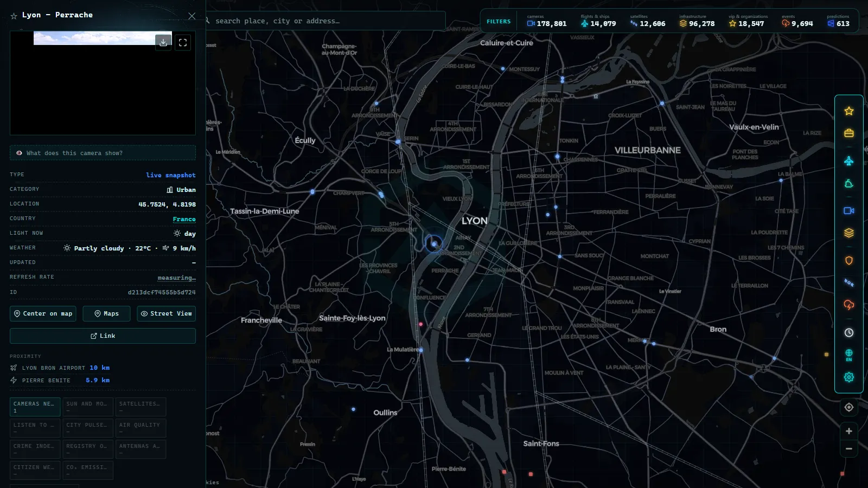The image size is (868, 488).
Task: Open the 'Antennas a…' tile
Action: coord(141,449)
